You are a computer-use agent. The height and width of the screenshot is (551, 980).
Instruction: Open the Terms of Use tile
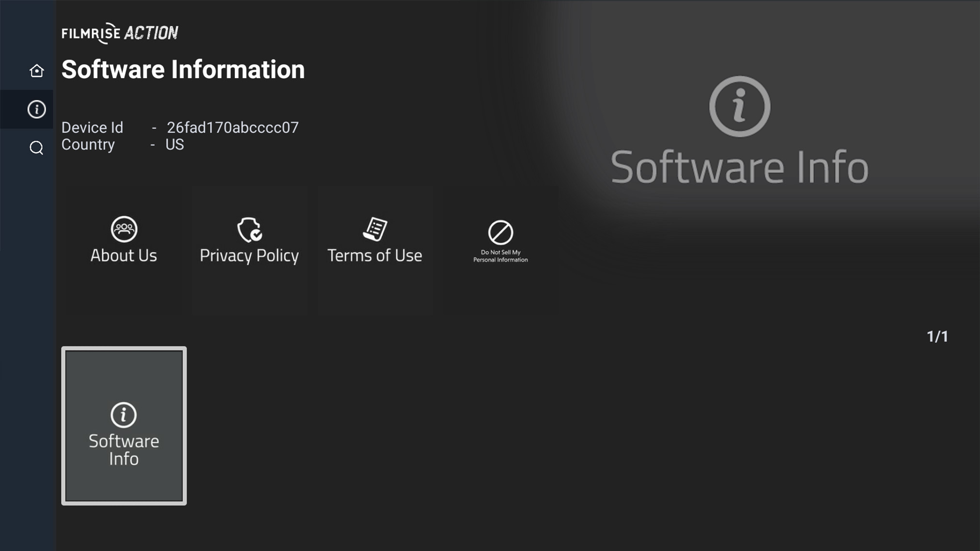click(374, 251)
